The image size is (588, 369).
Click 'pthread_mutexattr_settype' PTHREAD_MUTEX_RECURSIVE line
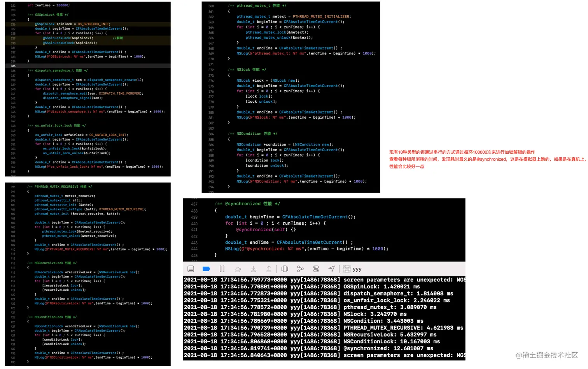click(91, 209)
